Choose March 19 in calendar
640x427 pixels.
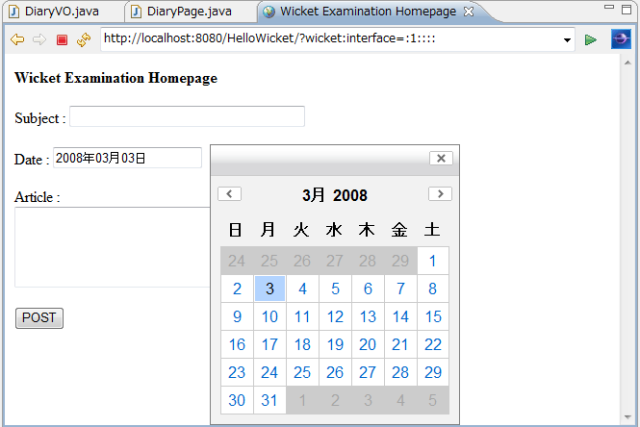tap(335, 345)
